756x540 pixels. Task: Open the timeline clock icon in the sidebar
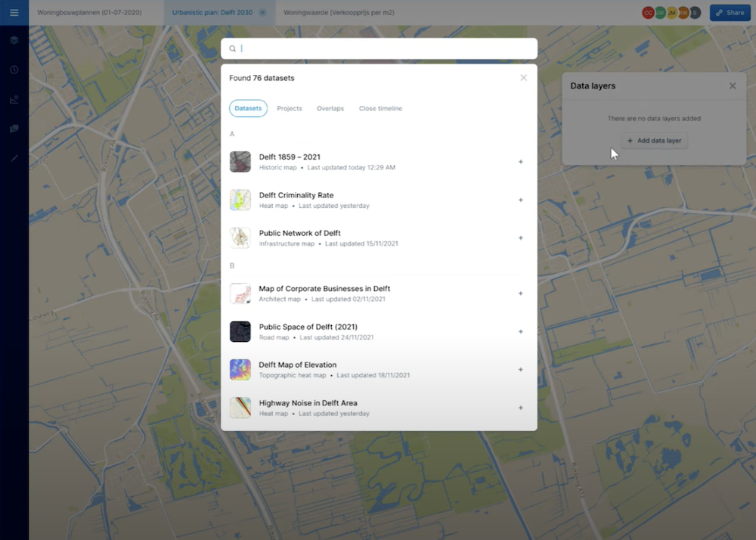(x=14, y=70)
